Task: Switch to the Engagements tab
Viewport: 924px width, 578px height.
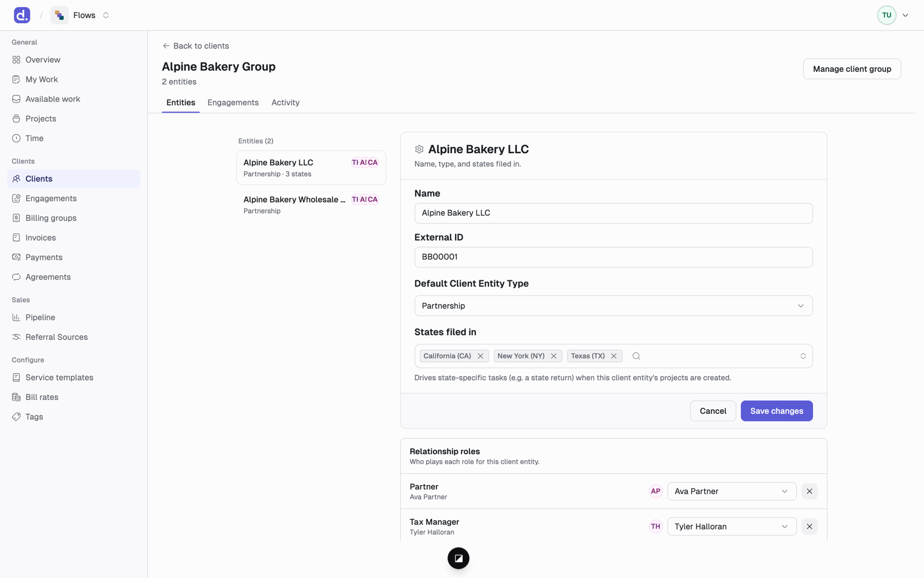Action: coord(233,102)
